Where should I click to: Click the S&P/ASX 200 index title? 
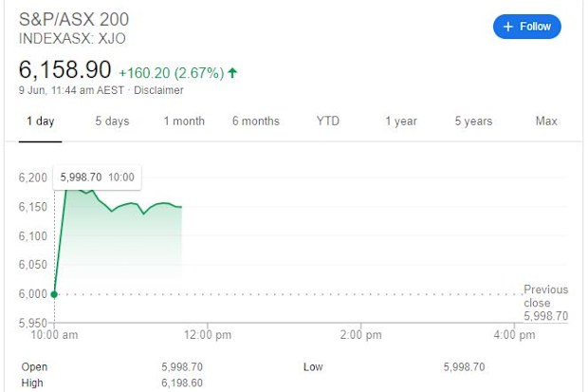click(74, 20)
